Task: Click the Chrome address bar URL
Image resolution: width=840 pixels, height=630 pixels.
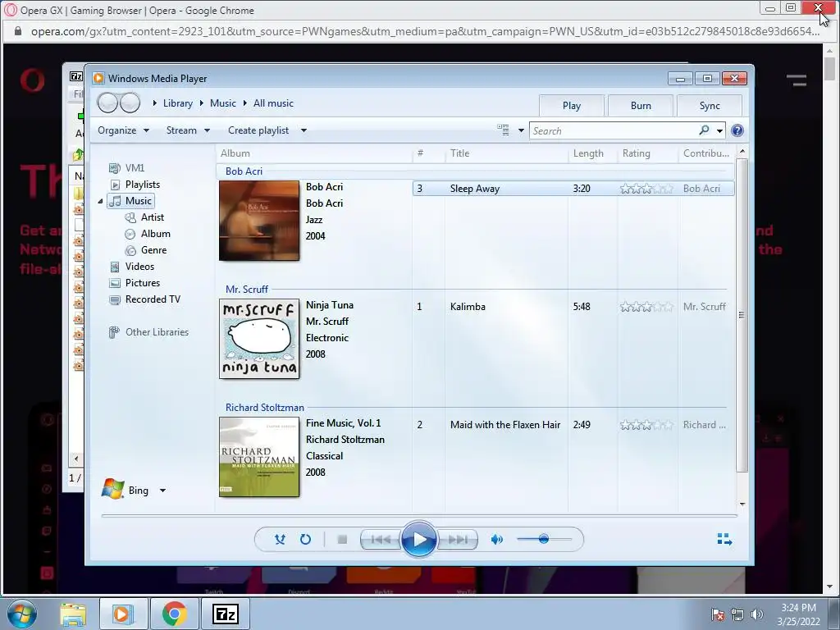Action: coord(425,31)
